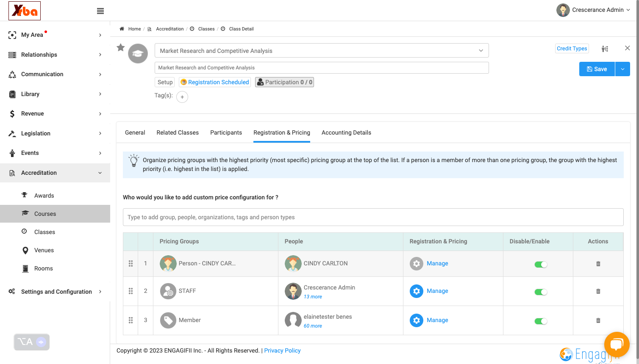Click gear icon in Member row
This screenshot has height=364, width=639.
[x=417, y=320]
